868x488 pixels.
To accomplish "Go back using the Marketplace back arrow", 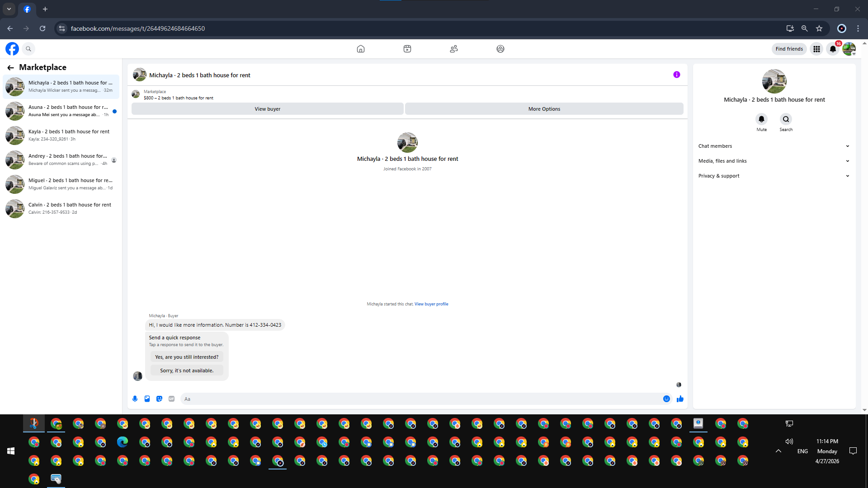I will click(10, 67).
